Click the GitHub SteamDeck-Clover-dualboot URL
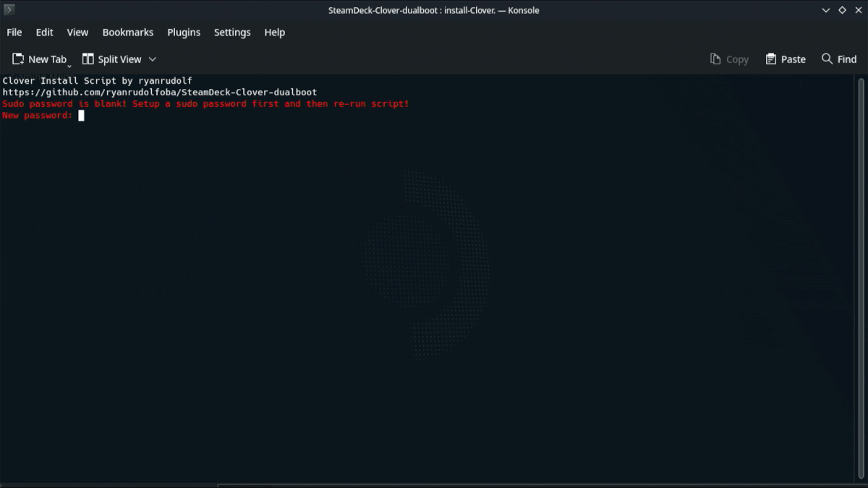The width and height of the screenshot is (868, 488). pyautogui.click(x=160, y=93)
